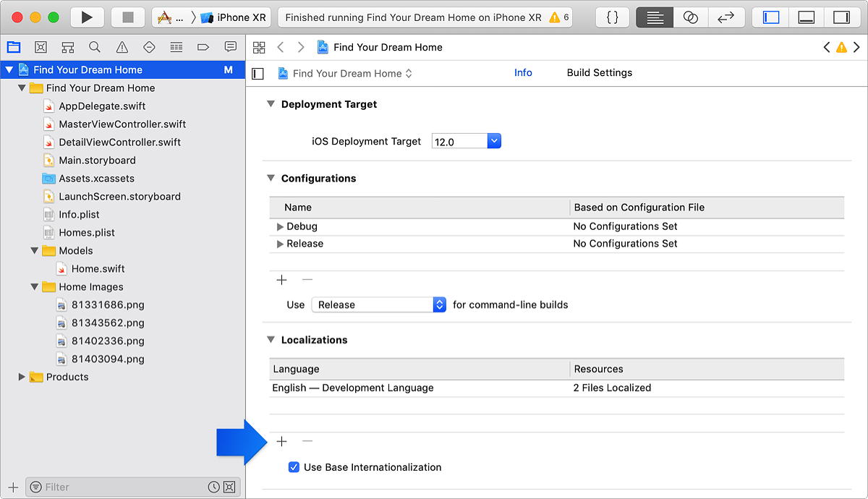The height and width of the screenshot is (499, 868).
Task: Open command-line builds configuration dropdown
Action: point(379,304)
